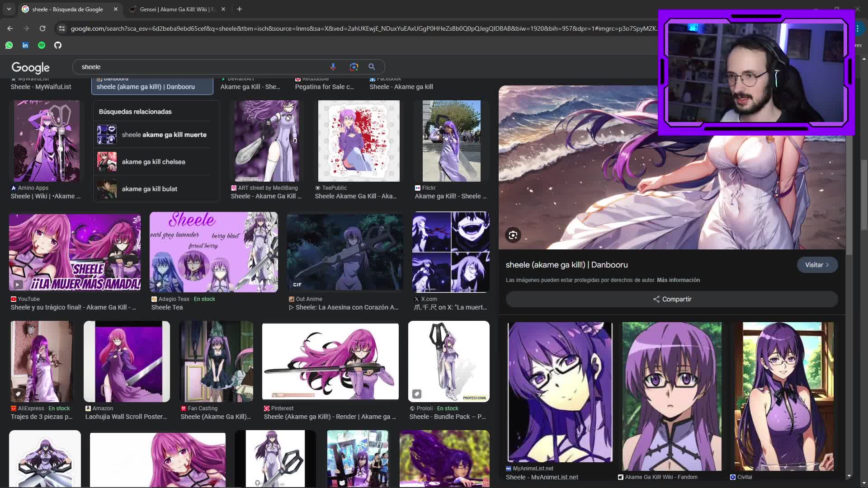The width and height of the screenshot is (868, 488).
Task: Open the X.com Sheele collage image
Action: tap(451, 252)
